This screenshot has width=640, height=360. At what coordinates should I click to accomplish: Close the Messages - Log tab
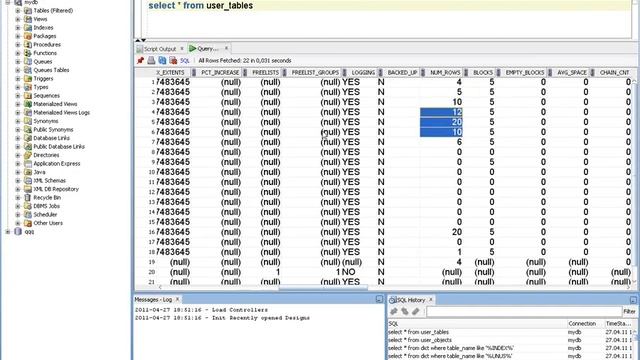(x=178, y=300)
